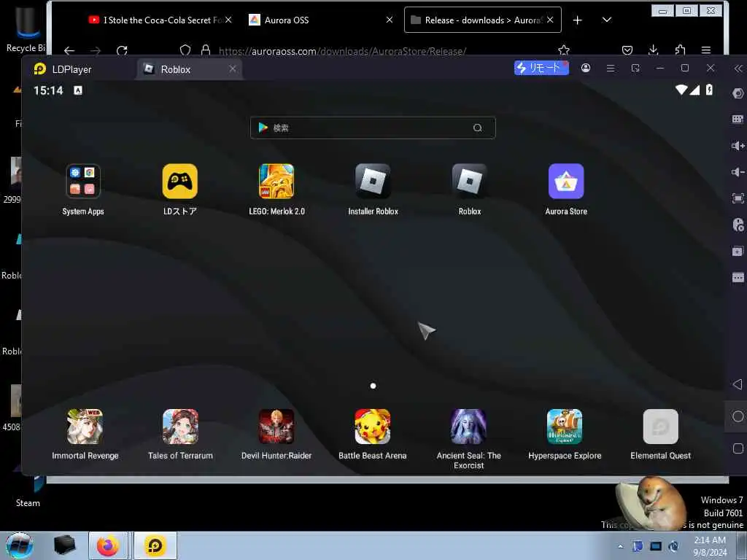Show more sidebar tools
Screen dimensions: 747x560
[x=738, y=277]
